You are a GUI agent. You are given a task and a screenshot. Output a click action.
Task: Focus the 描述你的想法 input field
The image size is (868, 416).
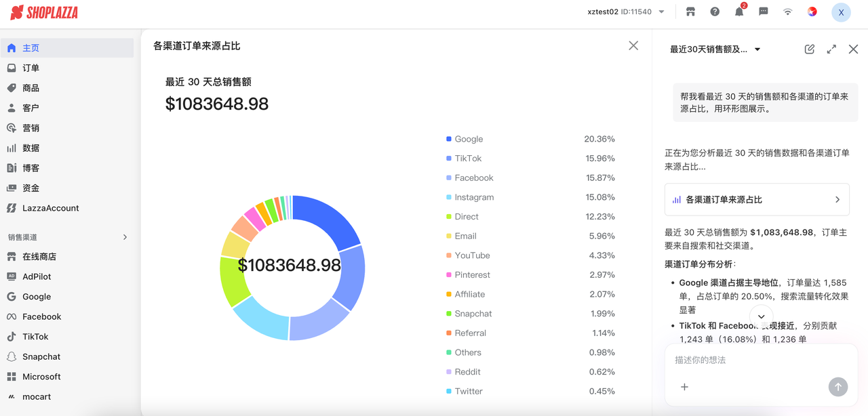(x=759, y=360)
